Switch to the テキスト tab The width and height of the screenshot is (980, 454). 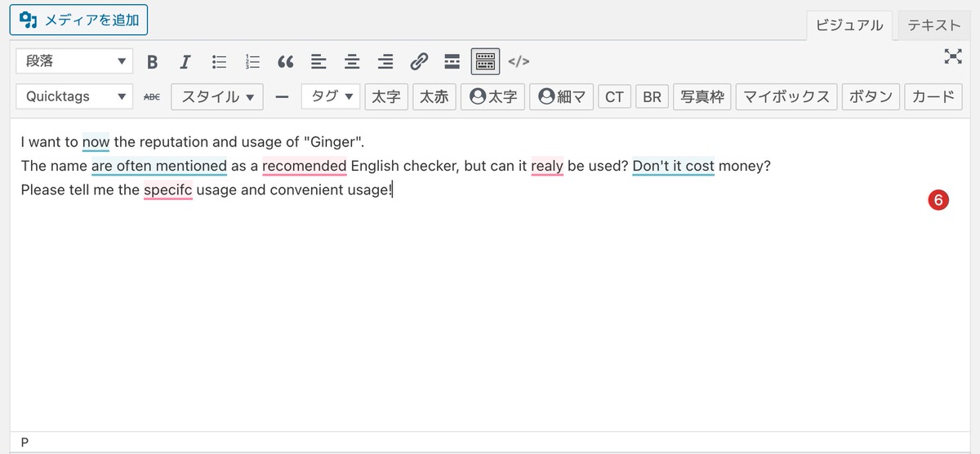(x=933, y=25)
